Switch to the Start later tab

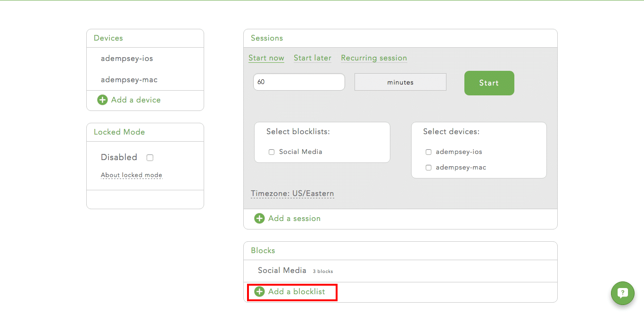point(313,58)
